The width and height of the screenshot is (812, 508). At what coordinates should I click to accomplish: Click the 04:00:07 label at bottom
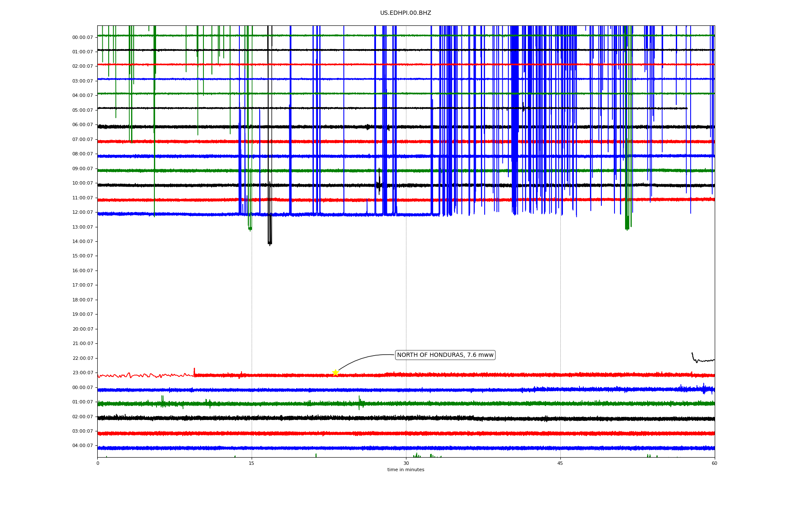pos(82,446)
